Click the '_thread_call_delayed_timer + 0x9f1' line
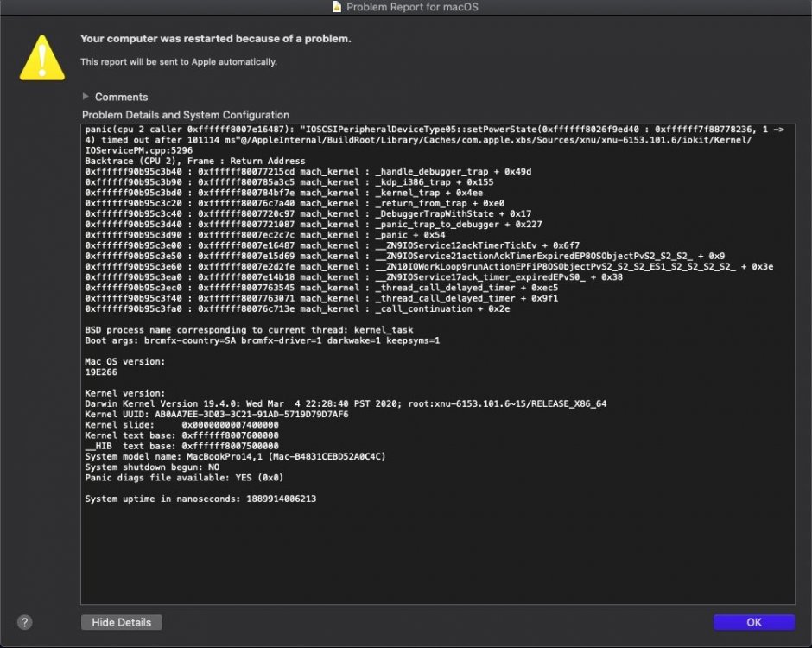 (321, 298)
